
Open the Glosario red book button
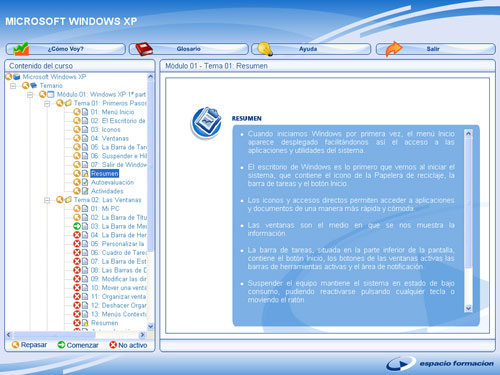click(x=189, y=49)
